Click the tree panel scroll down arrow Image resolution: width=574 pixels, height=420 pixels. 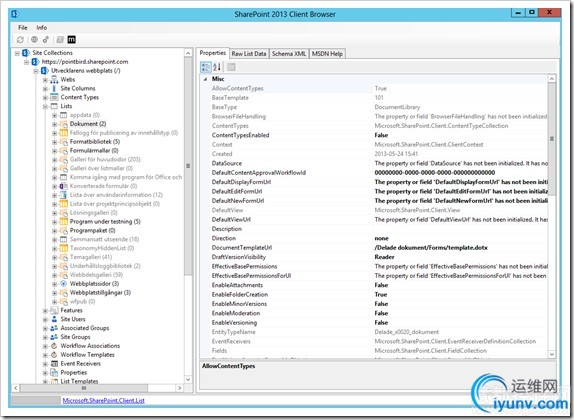tap(188, 379)
